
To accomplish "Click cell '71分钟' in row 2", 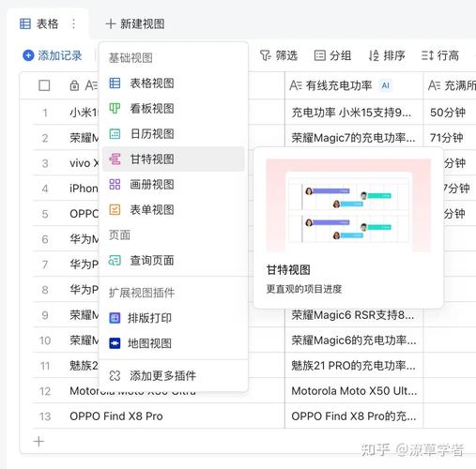I will [450, 138].
